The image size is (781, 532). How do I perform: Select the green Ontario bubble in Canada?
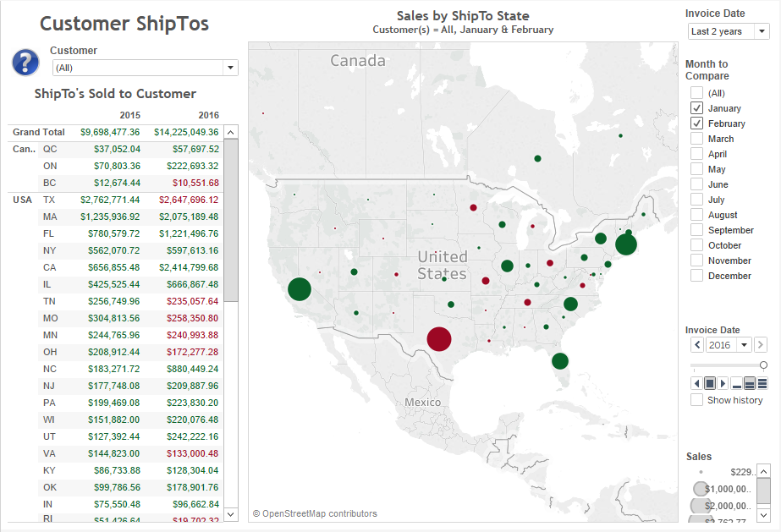pyautogui.click(x=537, y=159)
